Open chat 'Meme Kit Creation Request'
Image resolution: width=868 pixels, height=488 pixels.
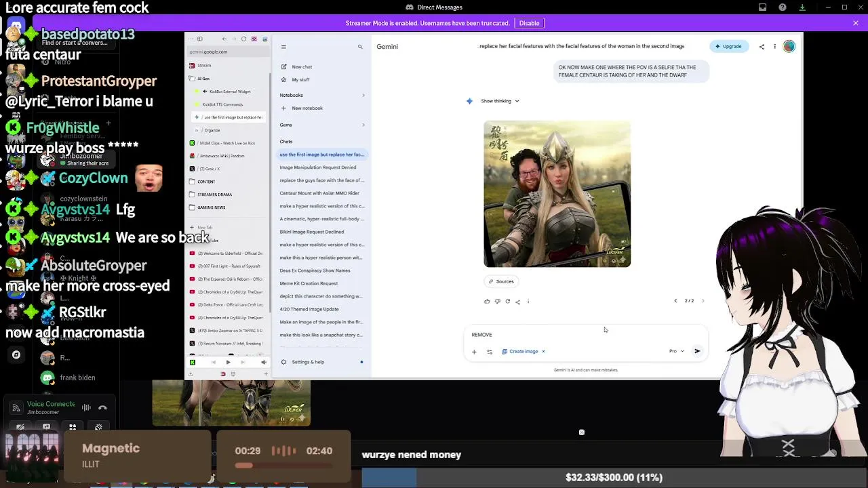(x=309, y=283)
